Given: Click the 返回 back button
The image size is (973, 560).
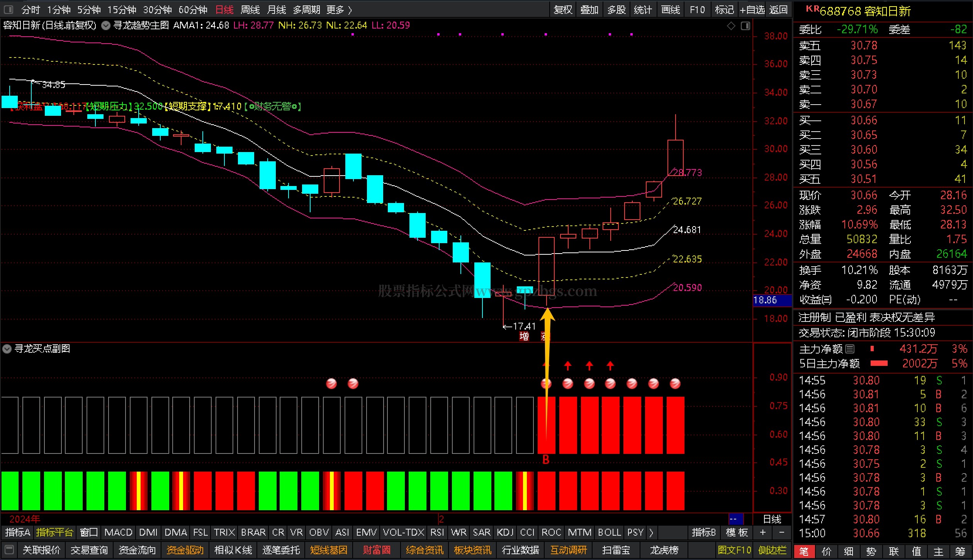Looking at the screenshot, I should tap(779, 10).
